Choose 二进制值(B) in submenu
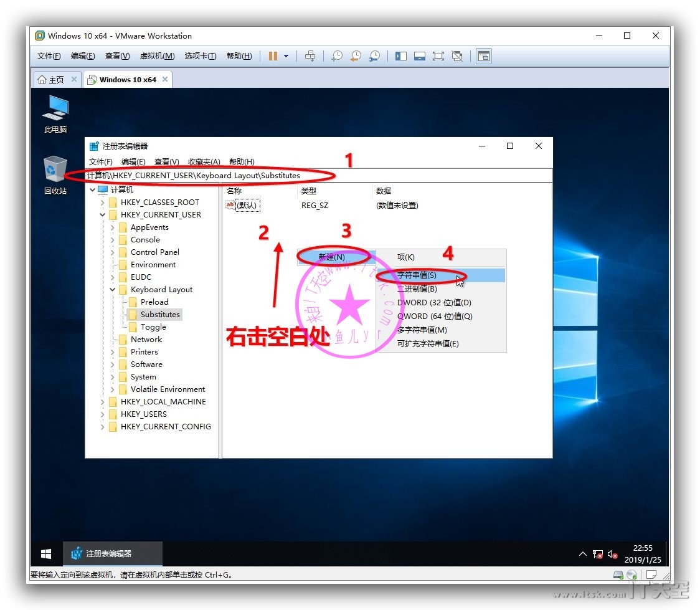The height and width of the screenshot is (610, 700). coord(442,289)
